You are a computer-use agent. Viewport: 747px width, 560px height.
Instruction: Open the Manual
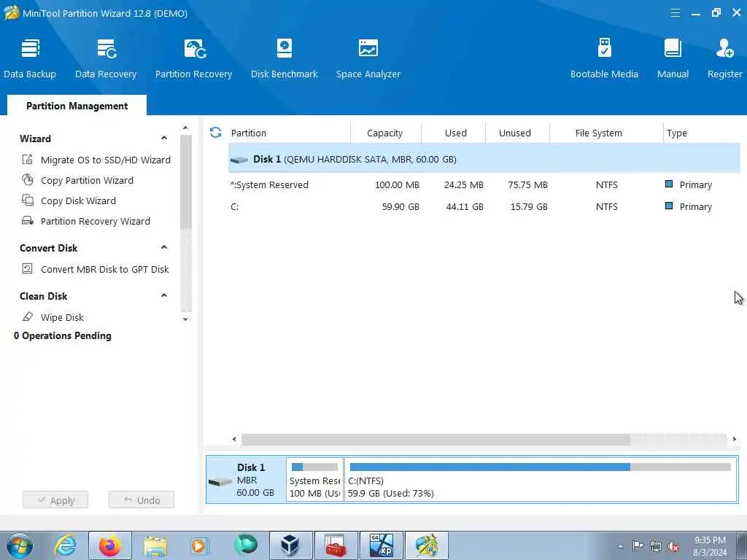click(673, 58)
